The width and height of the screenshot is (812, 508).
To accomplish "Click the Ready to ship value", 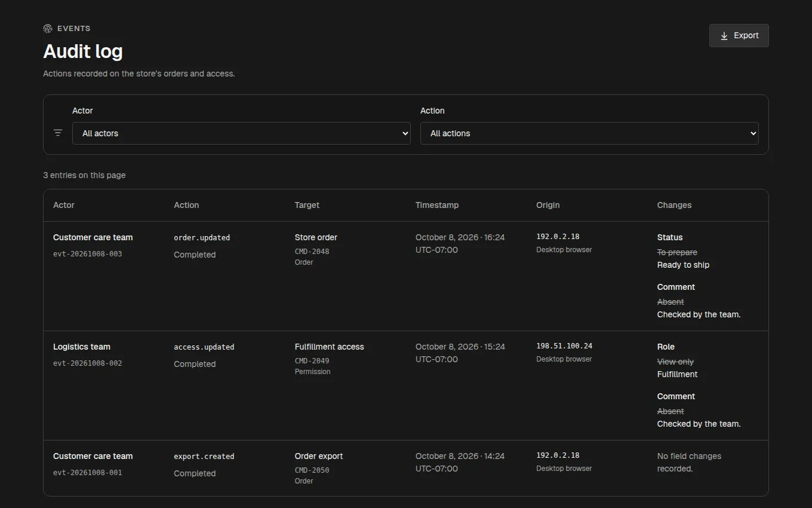I will click(683, 265).
